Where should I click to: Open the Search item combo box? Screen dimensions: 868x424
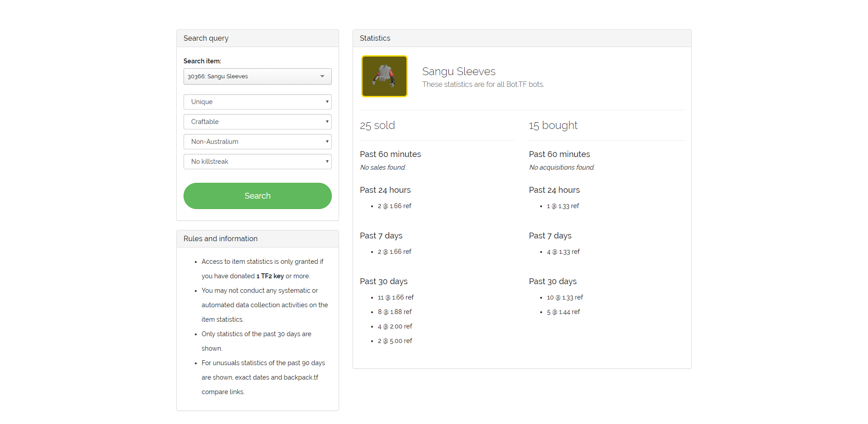(258, 76)
